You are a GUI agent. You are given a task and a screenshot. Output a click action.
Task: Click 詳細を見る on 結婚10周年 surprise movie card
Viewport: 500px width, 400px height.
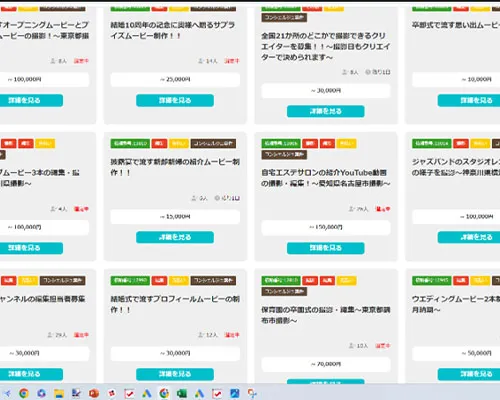[175, 100]
